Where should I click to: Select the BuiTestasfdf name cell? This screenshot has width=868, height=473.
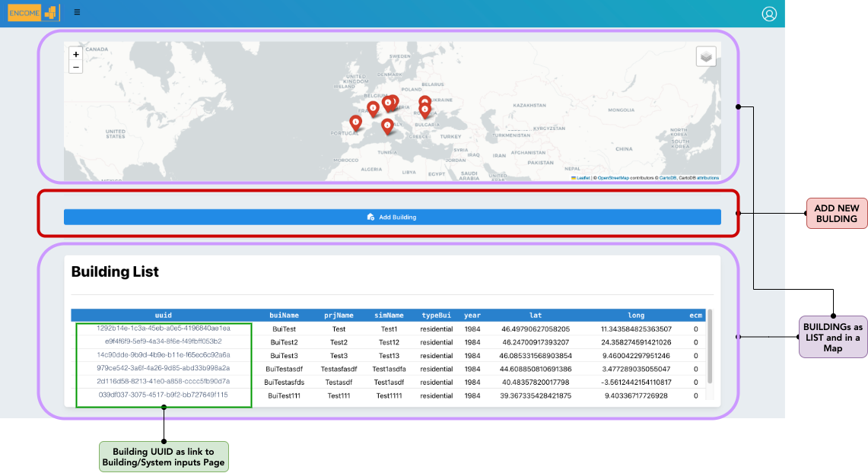[x=284, y=369]
